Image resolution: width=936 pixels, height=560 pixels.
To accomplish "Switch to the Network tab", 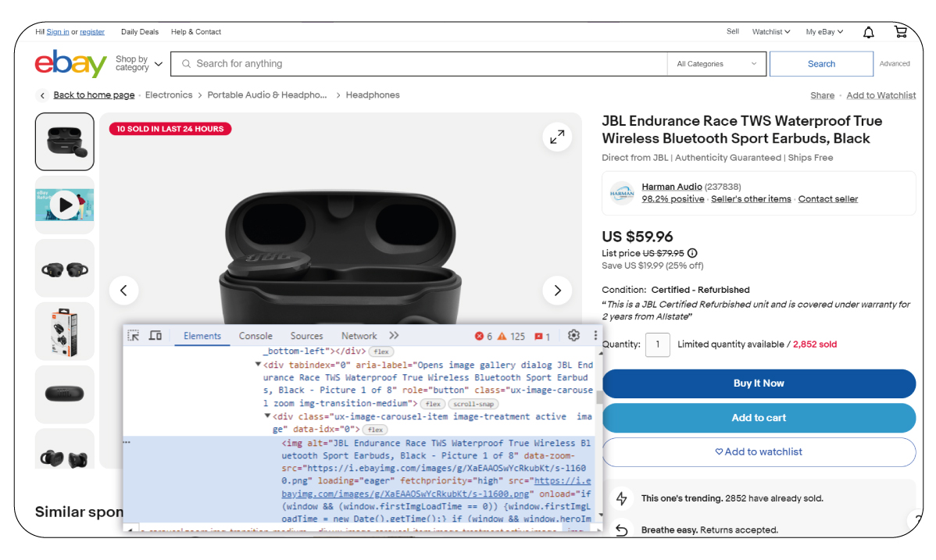I will pyautogui.click(x=359, y=336).
